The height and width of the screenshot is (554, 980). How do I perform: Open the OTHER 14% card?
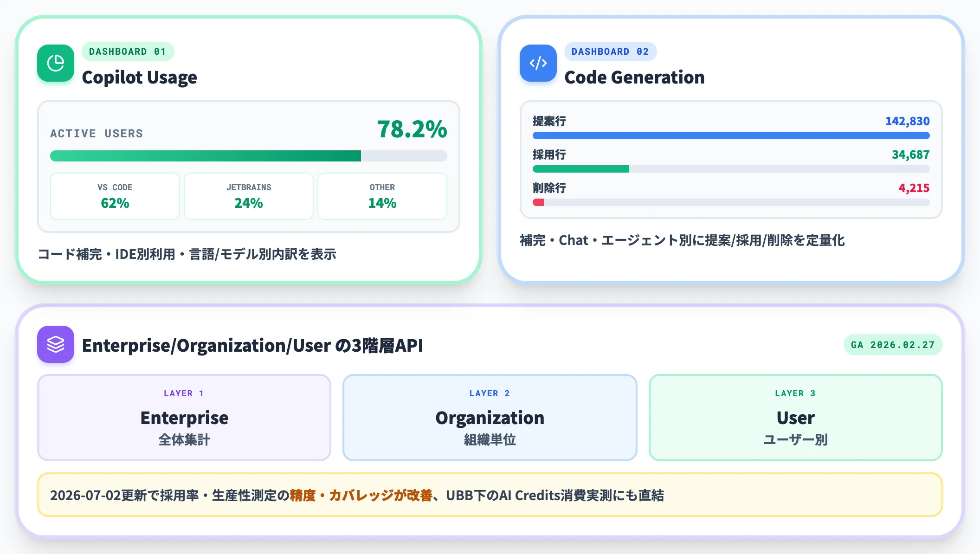(382, 196)
